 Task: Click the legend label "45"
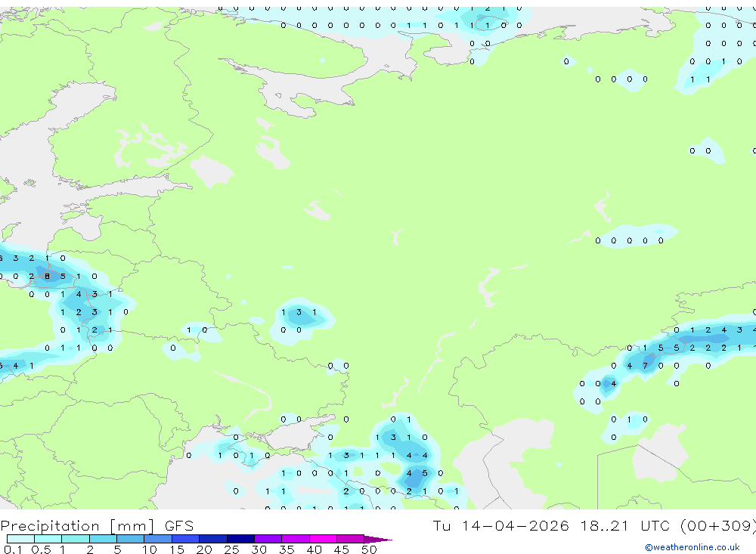(x=342, y=549)
